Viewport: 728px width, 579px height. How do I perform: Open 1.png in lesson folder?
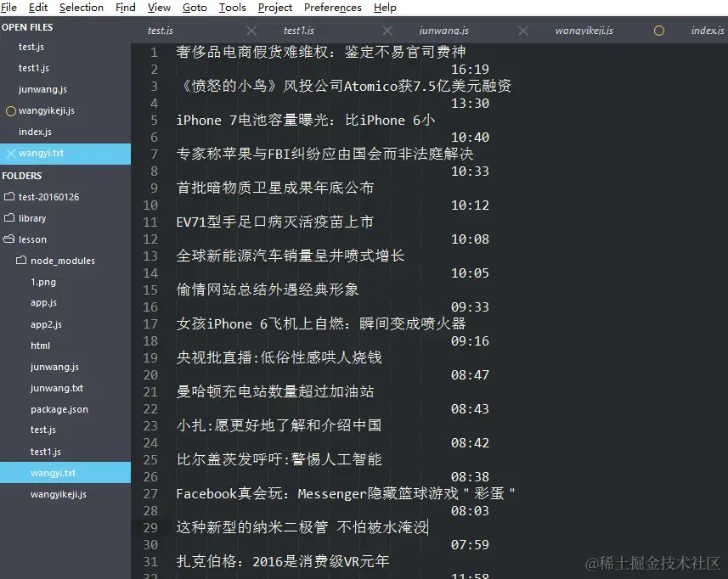(43, 282)
